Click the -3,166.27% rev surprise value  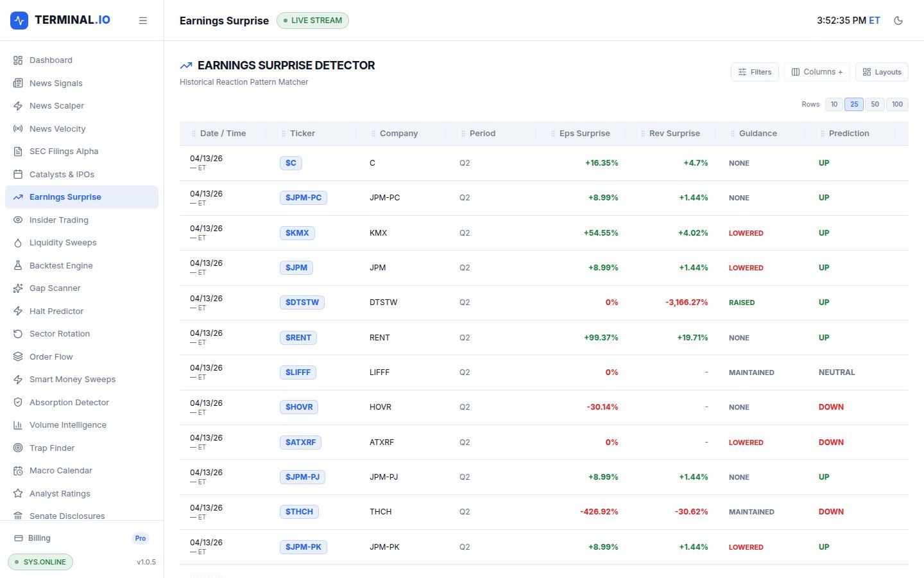coord(687,302)
